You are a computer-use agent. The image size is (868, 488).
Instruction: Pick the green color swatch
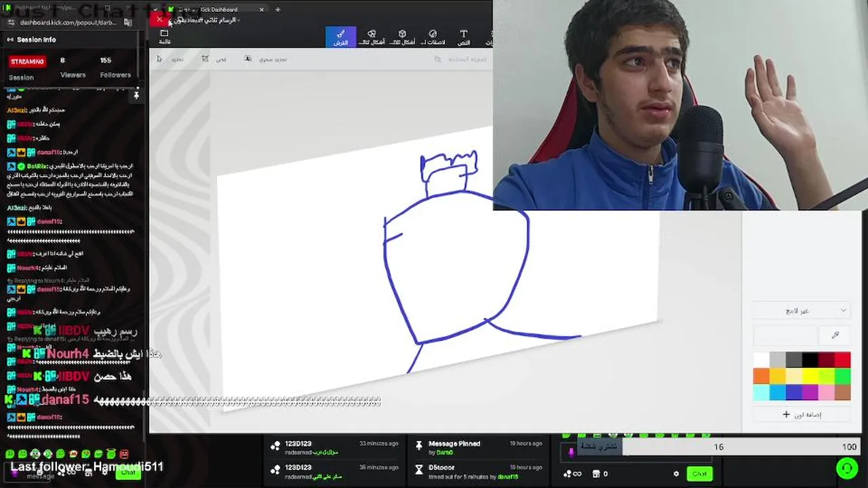pos(842,375)
